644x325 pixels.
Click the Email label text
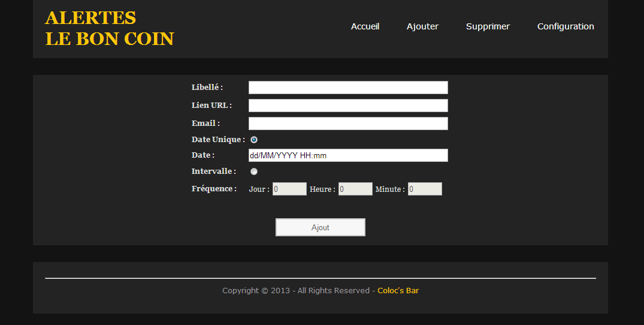pyautogui.click(x=205, y=124)
